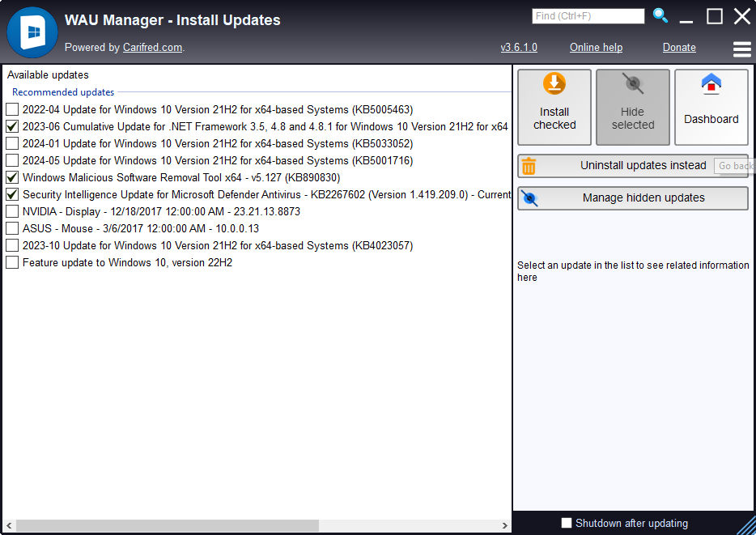Click Manage hidden updates button

point(633,198)
